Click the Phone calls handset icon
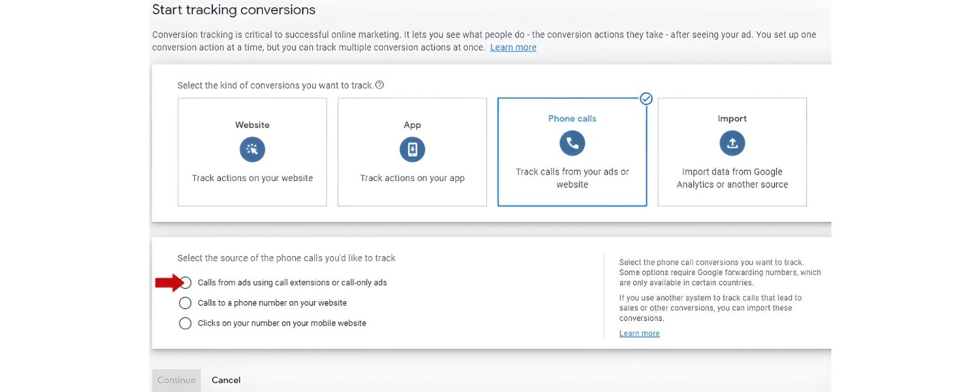This screenshot has width=980, height=392. pyautogui.click(x=572, y=143)
